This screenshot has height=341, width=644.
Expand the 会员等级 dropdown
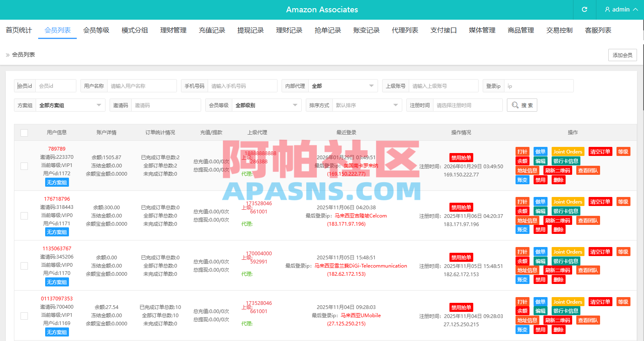267,105
